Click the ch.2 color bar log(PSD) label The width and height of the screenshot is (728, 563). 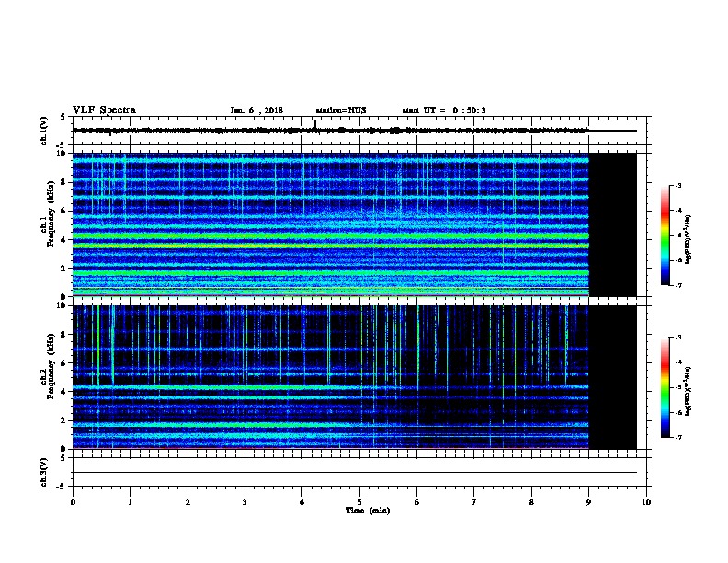click(x=688, y=391)
